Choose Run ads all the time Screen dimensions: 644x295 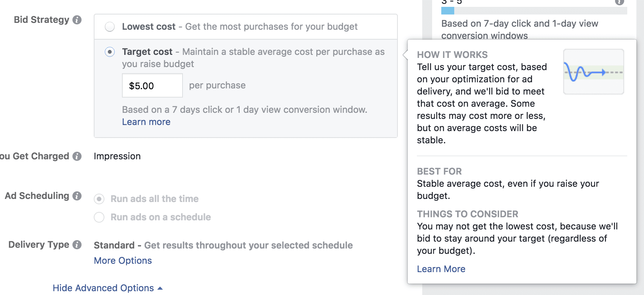click(x=99, y=199)
